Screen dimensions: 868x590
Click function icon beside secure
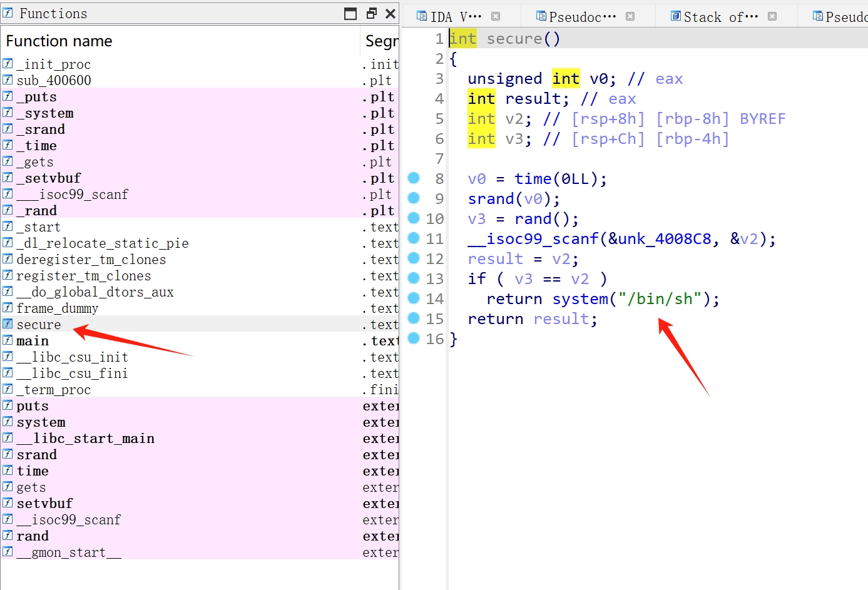point(8,323)
